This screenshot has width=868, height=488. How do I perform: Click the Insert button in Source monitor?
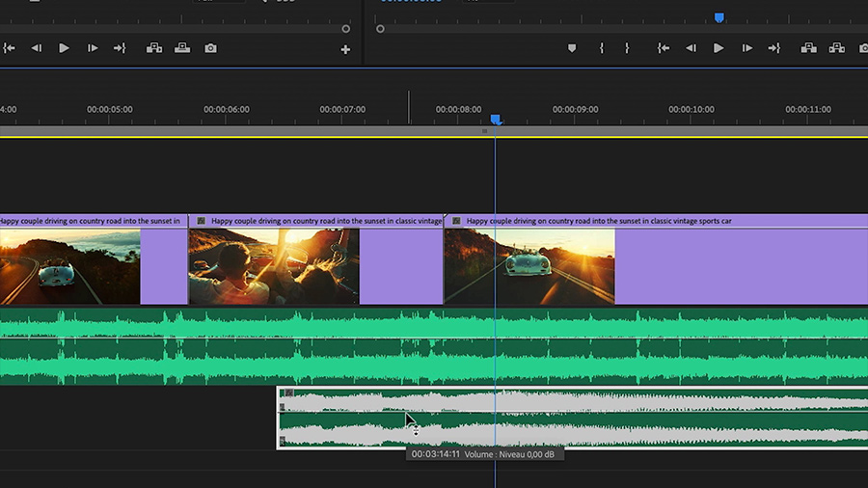(x=153, y=48)
